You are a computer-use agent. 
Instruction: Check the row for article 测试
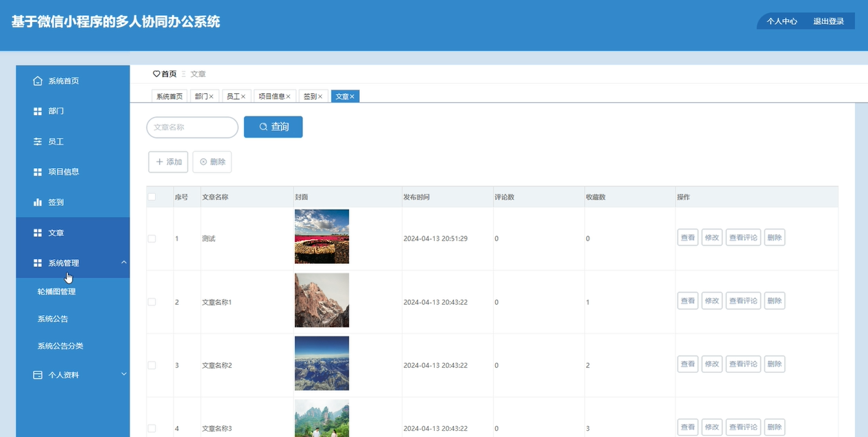[152, 238]
